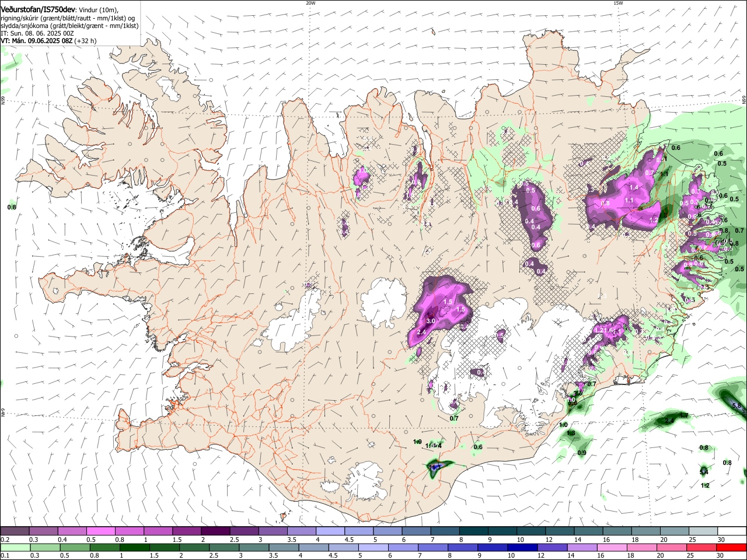Pick bottom-row lilac swatch starting at 14
The width and height of the screenshot is (747, 560).
click(582, 547)
